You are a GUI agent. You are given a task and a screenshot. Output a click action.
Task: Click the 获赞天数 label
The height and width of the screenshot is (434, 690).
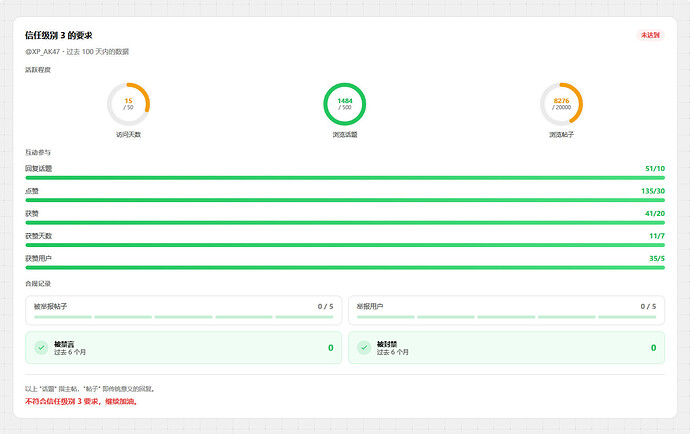coord(38,236)
